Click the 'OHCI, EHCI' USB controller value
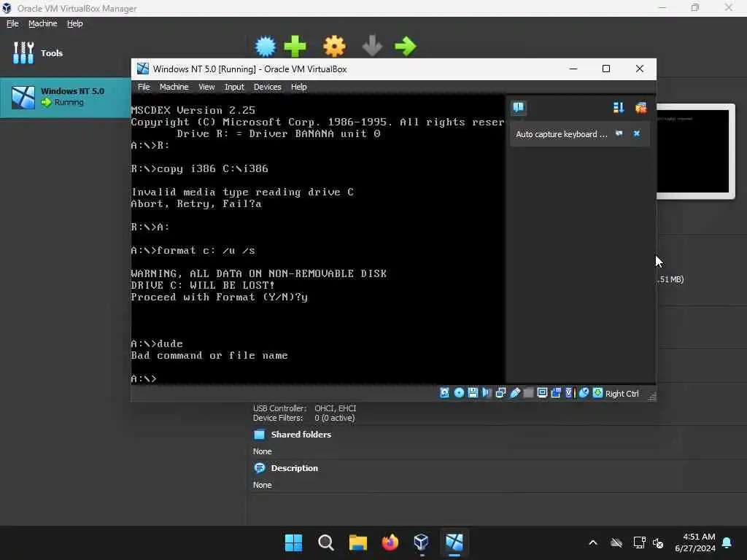Viewport: 747px width, 560px height. pyautogui.click(x=336, y=408)
